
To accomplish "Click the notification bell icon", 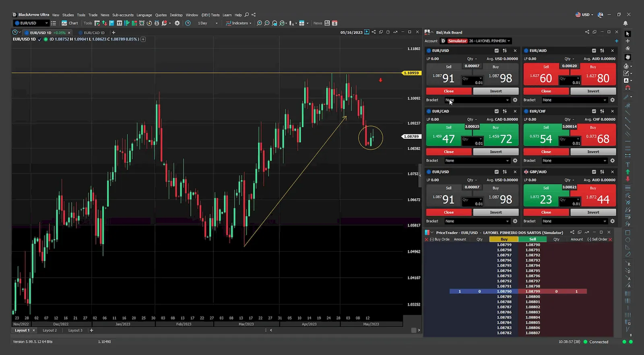I will point(625,23).
